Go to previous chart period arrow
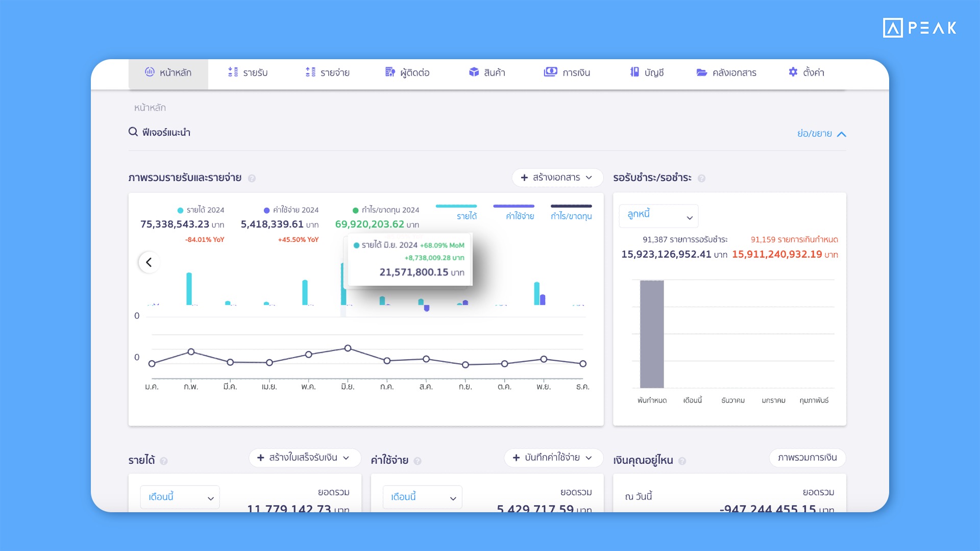The height and width of the screenshot is (551, 980). 149,262
